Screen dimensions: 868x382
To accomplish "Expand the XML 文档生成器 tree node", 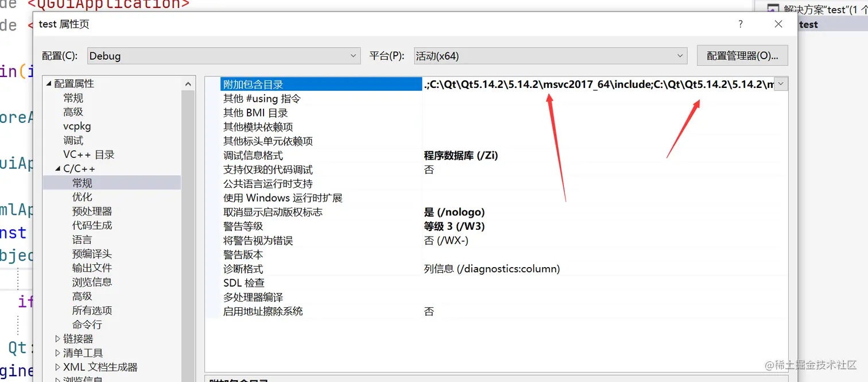I will 57,367.
